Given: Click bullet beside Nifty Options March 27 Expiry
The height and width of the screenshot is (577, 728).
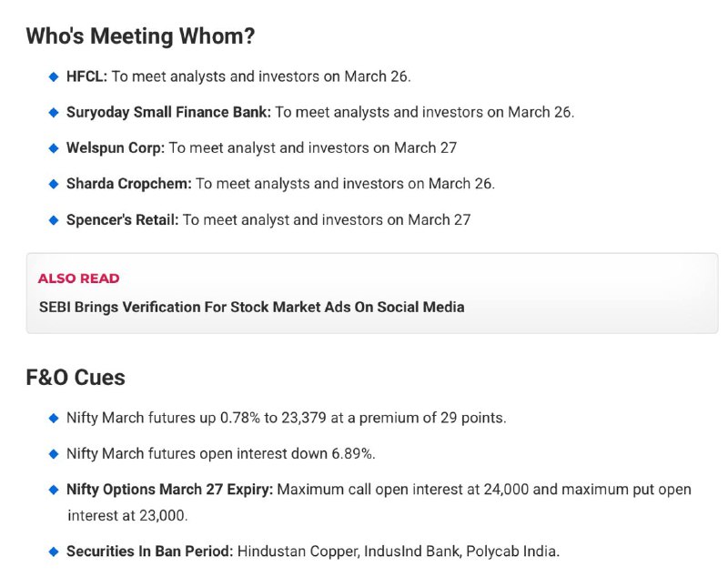Looking at the screenshot, I should tap(54, 490).
